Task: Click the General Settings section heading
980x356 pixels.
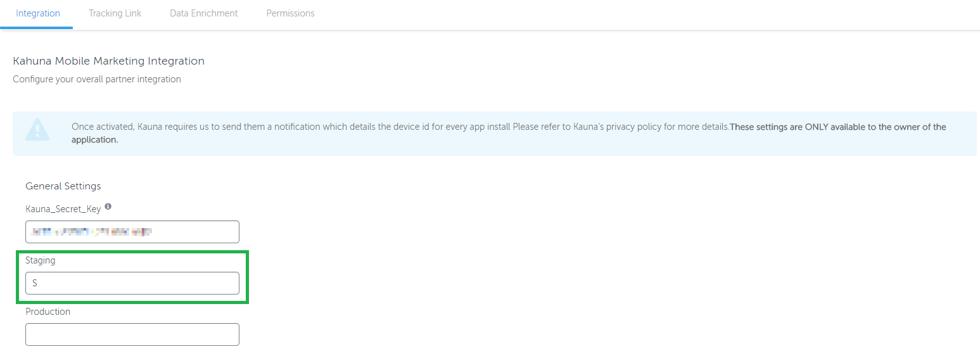Action: (63, 186)
